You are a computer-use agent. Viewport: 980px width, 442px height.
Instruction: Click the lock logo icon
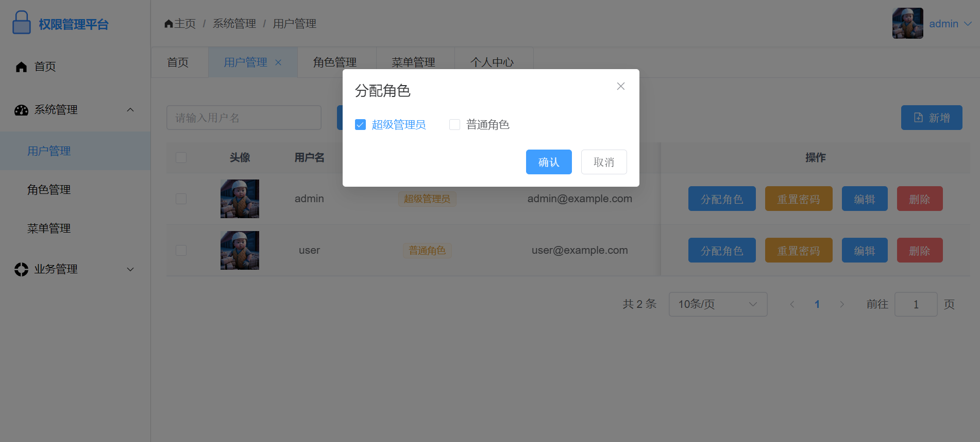coord(21,23)
